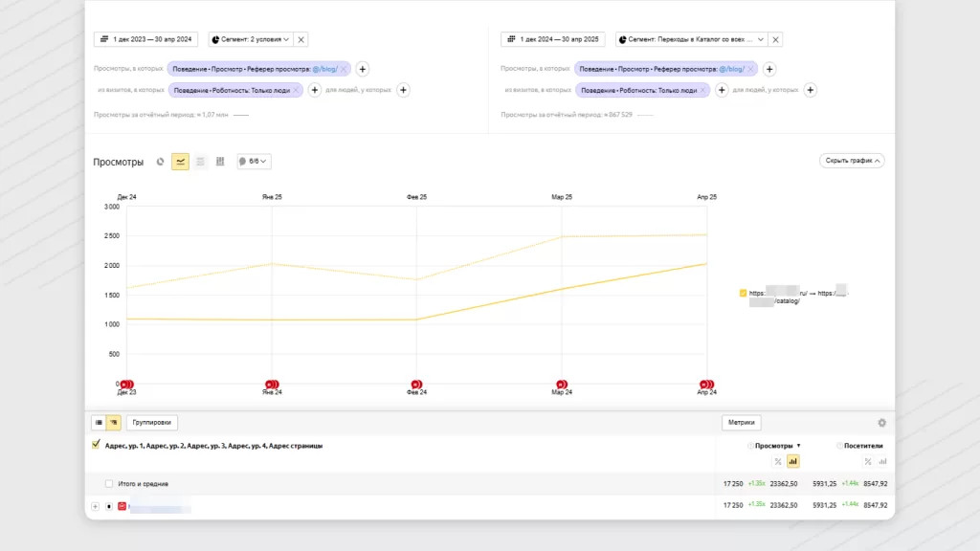Click the chart annotation marker at Фев 24
This screenshot has width=980, height=551.
tap(416, 385)
